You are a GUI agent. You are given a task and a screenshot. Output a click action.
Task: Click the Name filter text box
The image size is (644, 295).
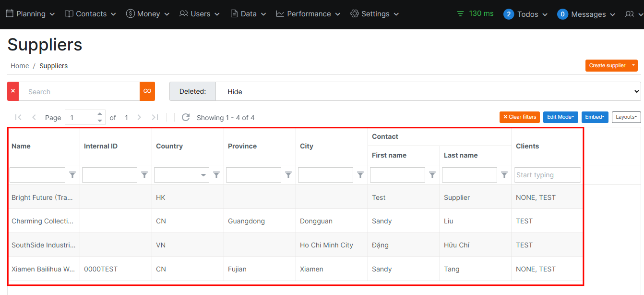pyautogui.click(x=37, y=175)
